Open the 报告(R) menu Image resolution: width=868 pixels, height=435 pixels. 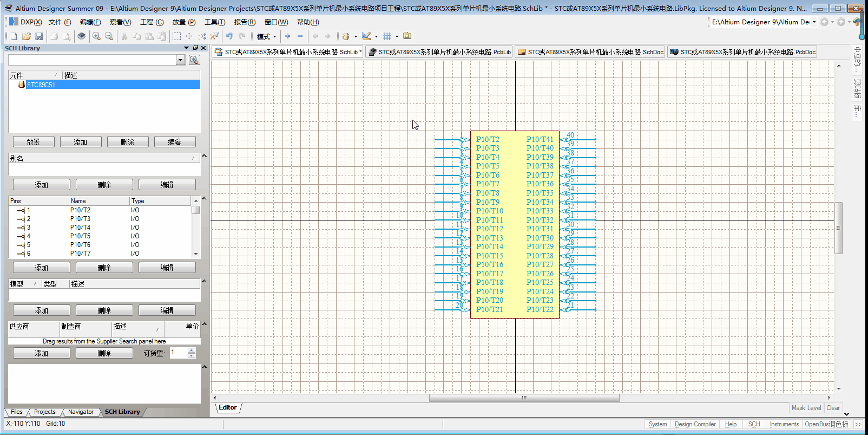pyautogui.click(x=245, y=22)
